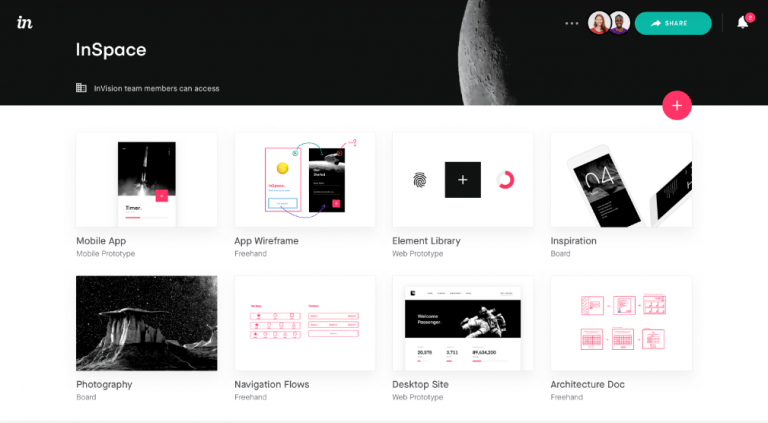768x423 pixels.
Task: Open the Element Library thumbnail
Action: [x=463, y=180]
